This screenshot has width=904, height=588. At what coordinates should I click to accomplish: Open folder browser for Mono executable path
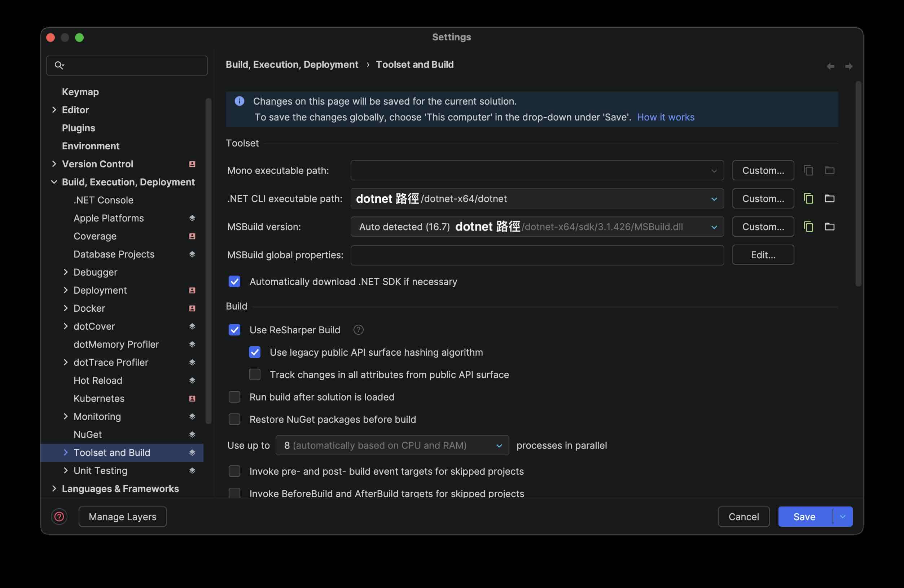click(830, 170)
